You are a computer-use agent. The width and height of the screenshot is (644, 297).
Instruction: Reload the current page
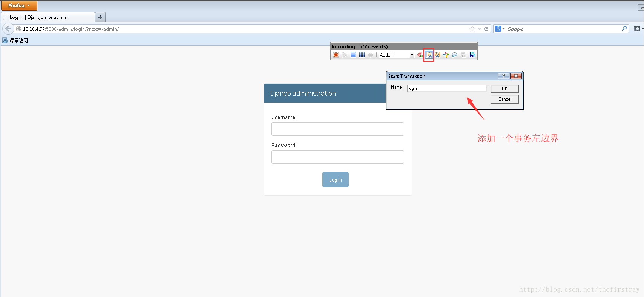[x=486, y=29]
